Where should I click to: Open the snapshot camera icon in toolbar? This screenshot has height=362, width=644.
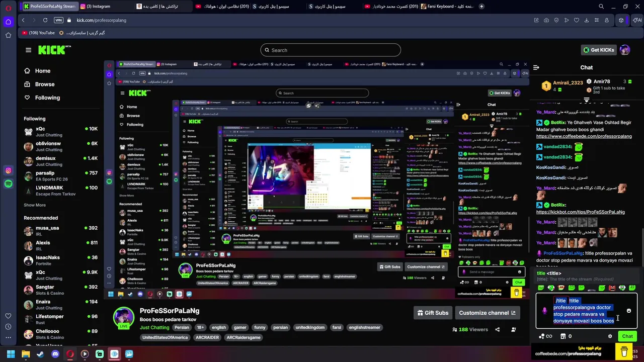click(546, 20)
